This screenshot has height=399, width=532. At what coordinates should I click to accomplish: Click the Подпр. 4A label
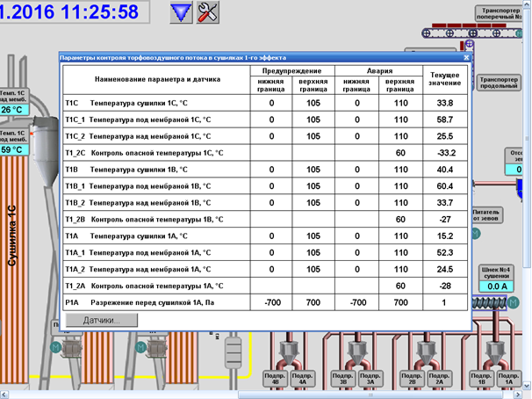301,380
